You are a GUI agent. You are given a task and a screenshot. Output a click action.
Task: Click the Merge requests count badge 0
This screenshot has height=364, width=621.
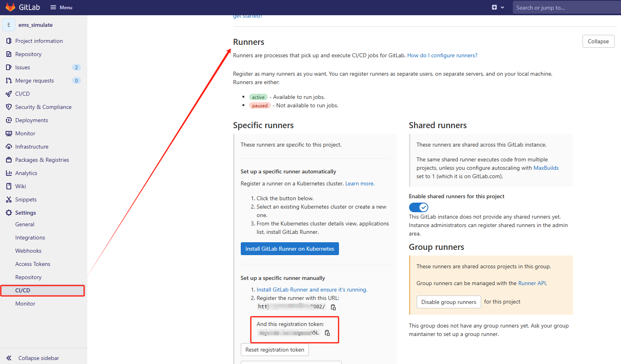(77, 80)
